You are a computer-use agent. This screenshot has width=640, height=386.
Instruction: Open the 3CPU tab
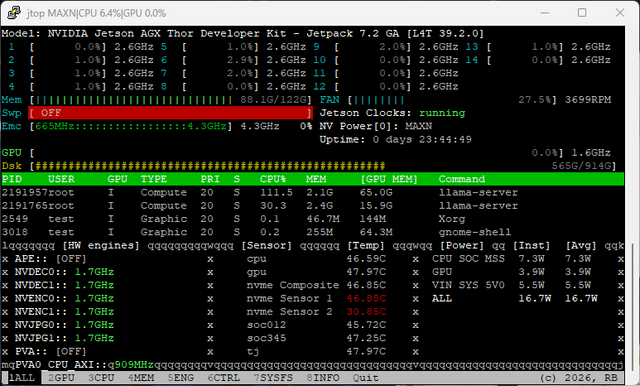click(x=101, y=378)
